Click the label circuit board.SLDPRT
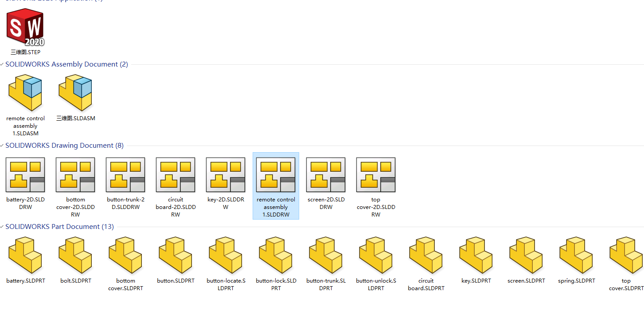Screen dimensions: 644x315 [426, 284]
